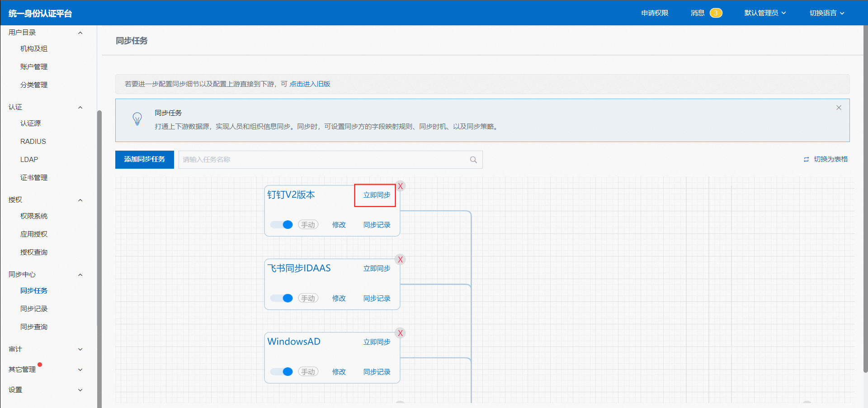Open the 消息 notification badge

click(716, 13)
